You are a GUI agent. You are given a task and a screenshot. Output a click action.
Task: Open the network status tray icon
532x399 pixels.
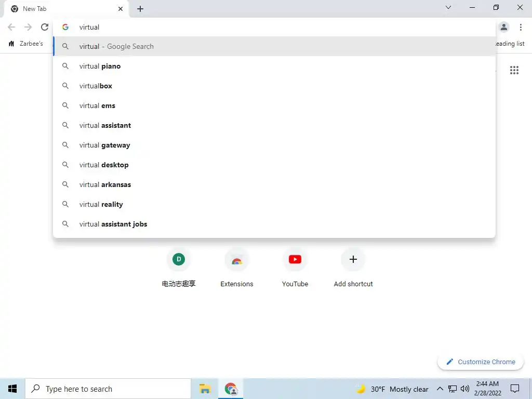453,389
